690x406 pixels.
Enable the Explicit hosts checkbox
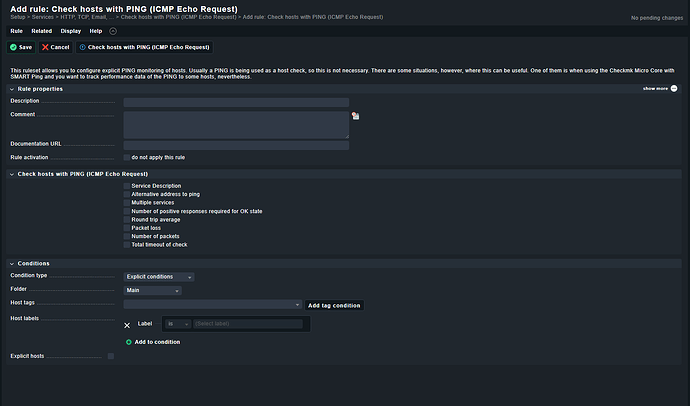tap(110, 355)
